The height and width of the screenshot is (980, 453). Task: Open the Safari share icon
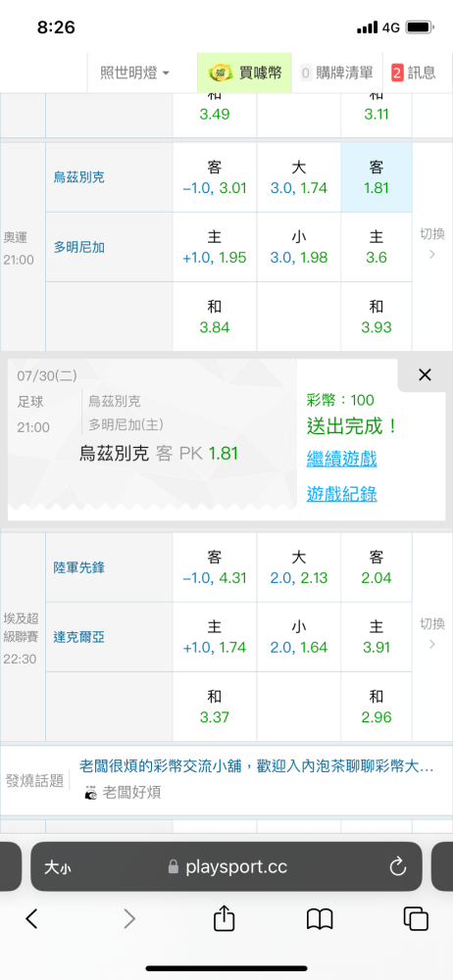224,919
